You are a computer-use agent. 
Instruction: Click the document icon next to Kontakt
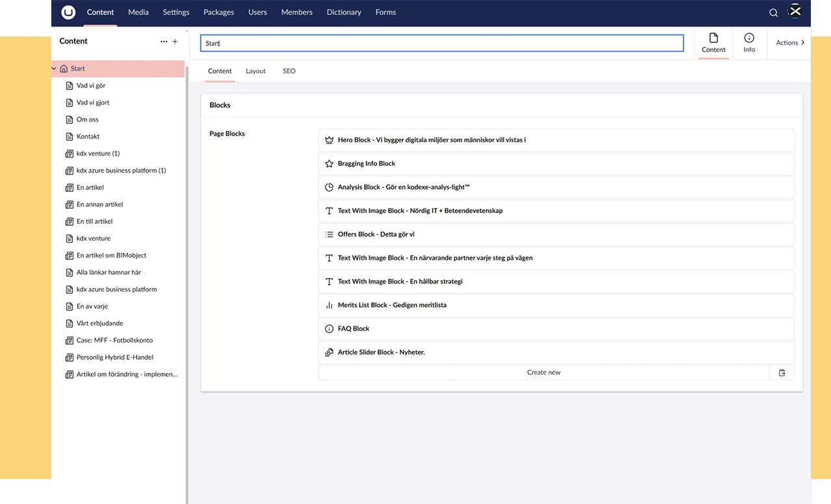(69, 137)
